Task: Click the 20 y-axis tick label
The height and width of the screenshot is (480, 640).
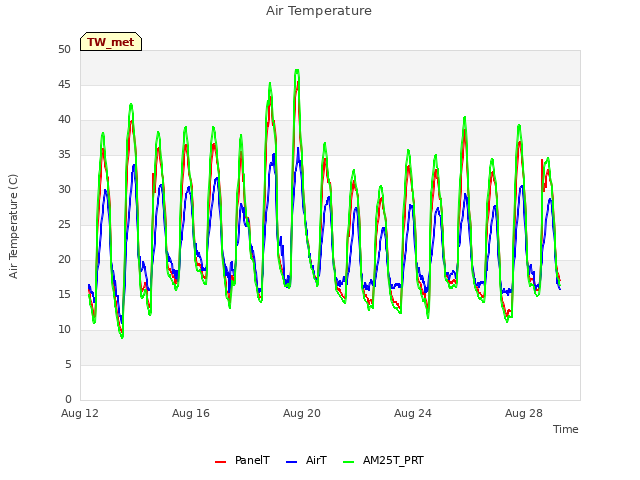Action: 64,260
